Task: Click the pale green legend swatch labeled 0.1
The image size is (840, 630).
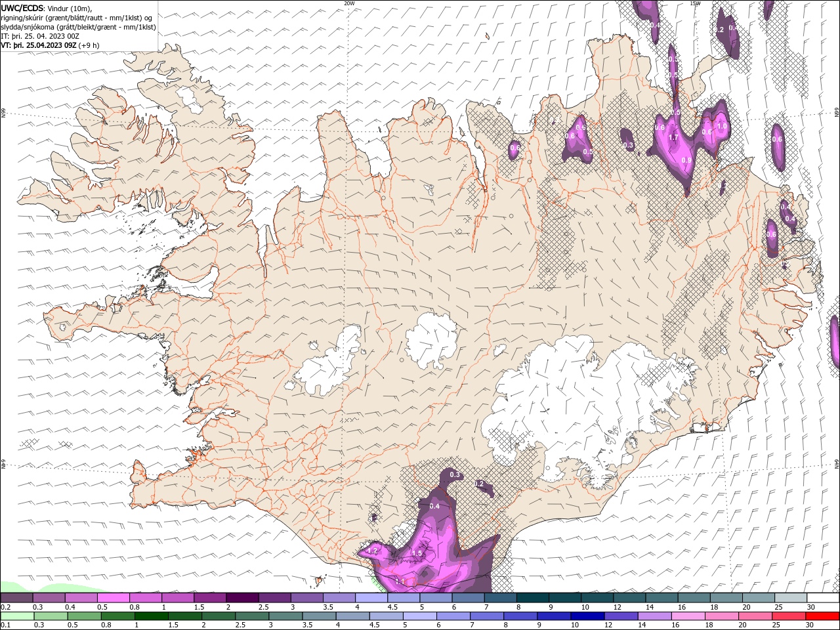Action: pos(17,616)
